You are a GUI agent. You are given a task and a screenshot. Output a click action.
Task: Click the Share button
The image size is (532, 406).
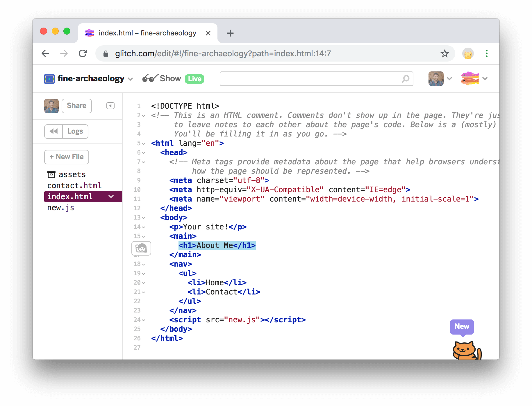[x=77, y=106]
